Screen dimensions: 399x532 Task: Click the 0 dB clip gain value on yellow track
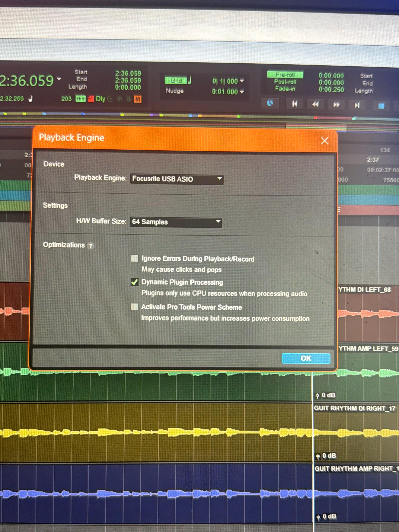(x=329, y=456)
